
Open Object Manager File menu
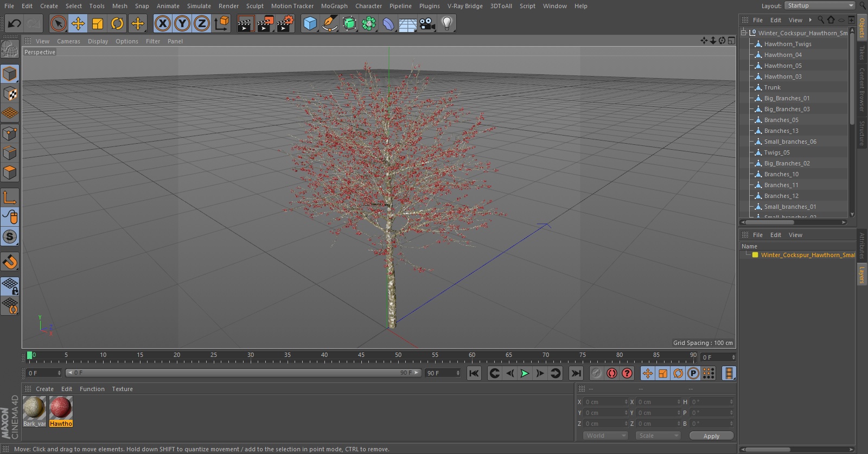coord(757,20)
